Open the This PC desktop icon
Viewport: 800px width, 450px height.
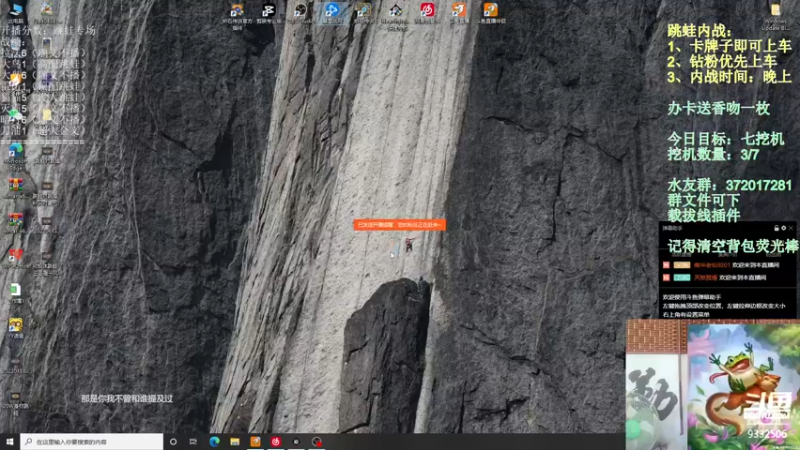point(16,10)
